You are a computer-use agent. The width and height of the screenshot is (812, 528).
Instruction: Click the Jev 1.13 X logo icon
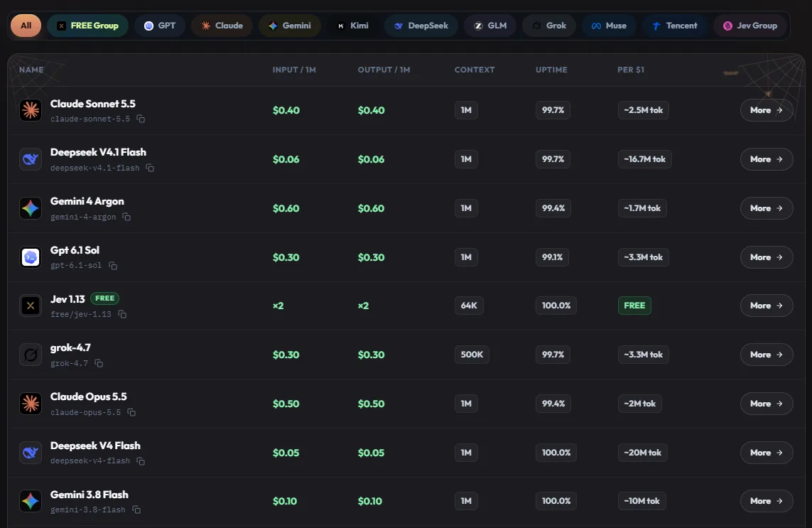click(x=31, y=306)
